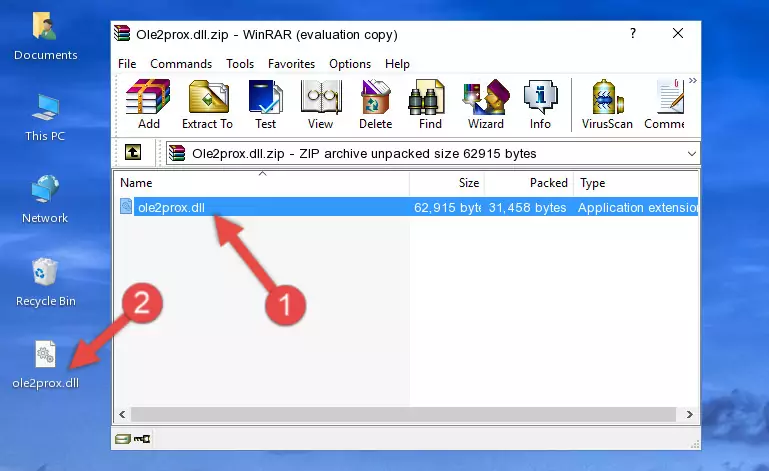This screenshot has height=471, width=769.
Task: Click the WinRAR title bar icon
Action: coord(122,33)
